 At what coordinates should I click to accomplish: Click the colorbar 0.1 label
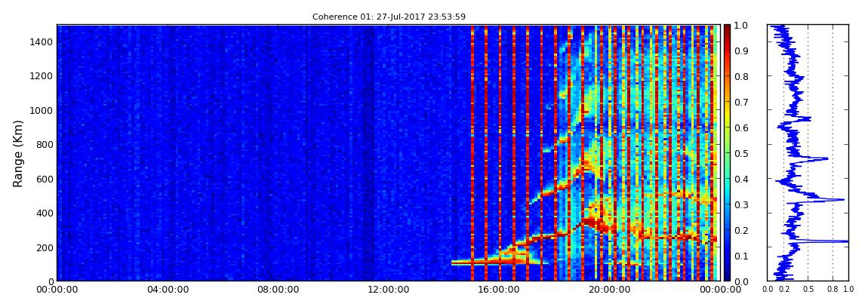pyautogui.click(x=741, y=256)
